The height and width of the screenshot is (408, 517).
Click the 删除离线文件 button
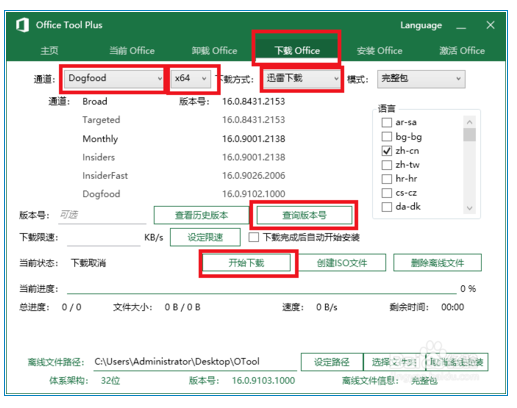coord(437,263)
